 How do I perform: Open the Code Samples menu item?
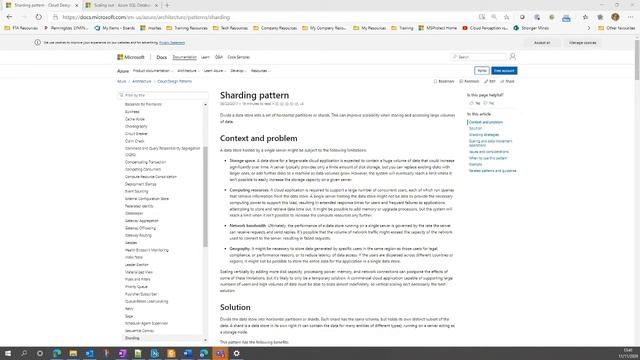pos(238,57)
